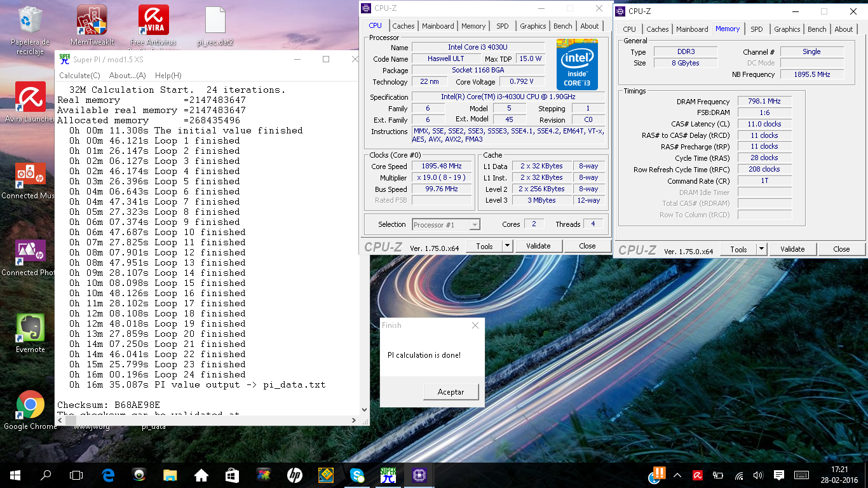Open the Action Center notifications icon
Screen dimensions: 868x488
point(779,475)
